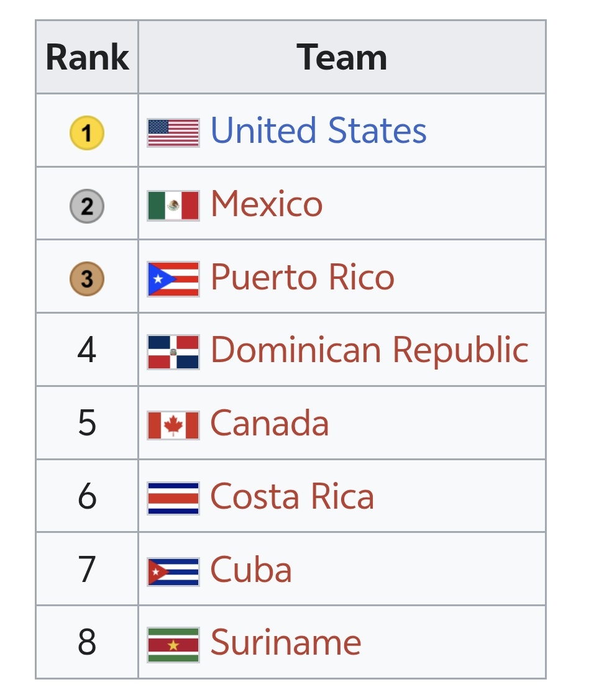Viewport: 599px width, 700px height.
Task: Follow the Dominican Republic link
Action: pos(370,350)
